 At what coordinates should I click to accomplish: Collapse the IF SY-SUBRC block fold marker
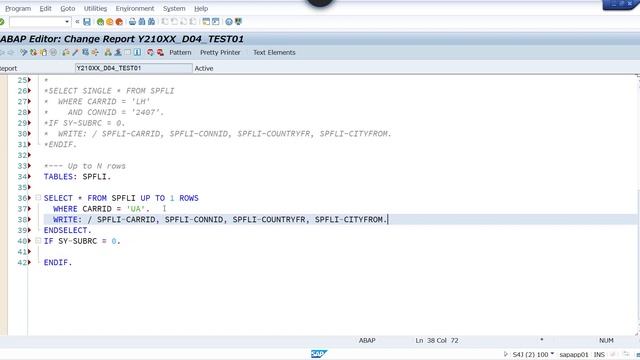pyautogui.click(x=38, y=241)
